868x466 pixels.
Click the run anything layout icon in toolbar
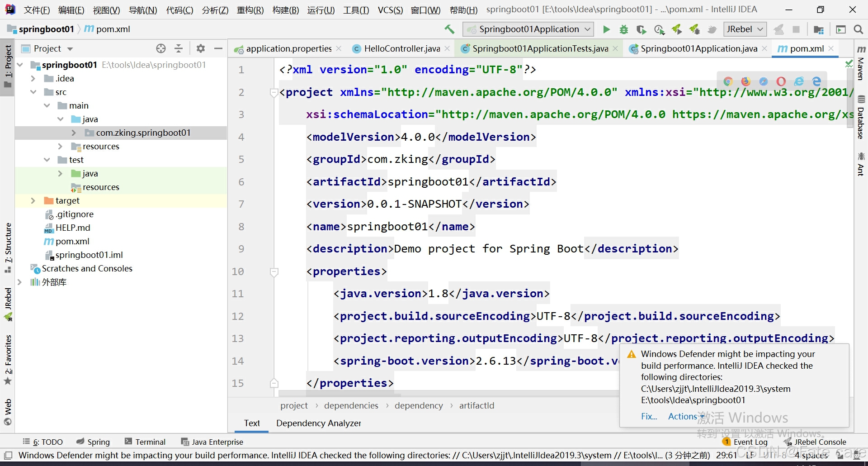(841, 29)
